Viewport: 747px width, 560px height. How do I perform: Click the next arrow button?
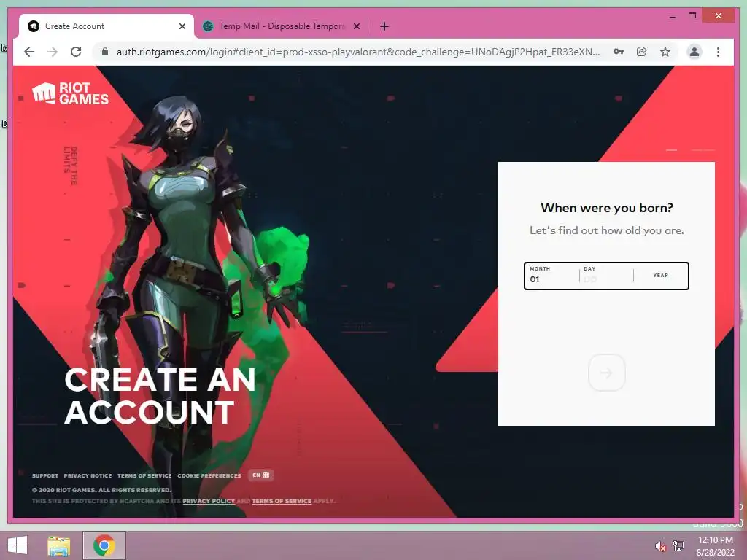click(606, 373)
